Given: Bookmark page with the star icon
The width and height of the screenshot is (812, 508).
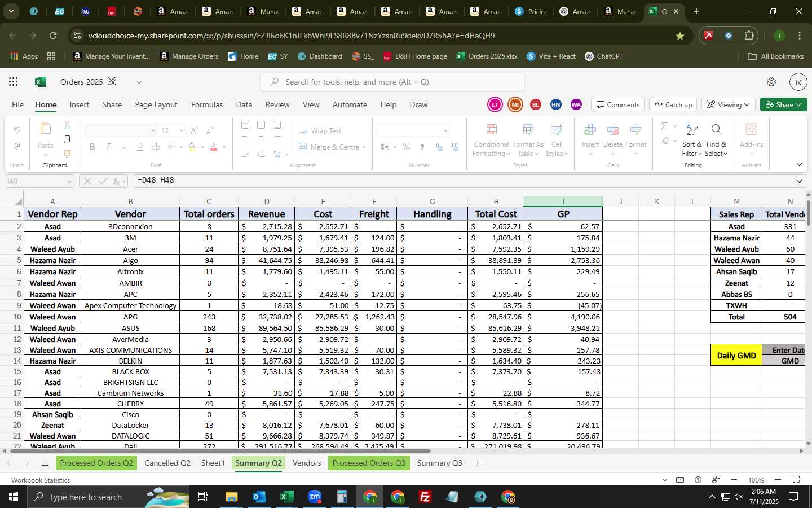Looking at the screenshot, I should pos(680,36).
